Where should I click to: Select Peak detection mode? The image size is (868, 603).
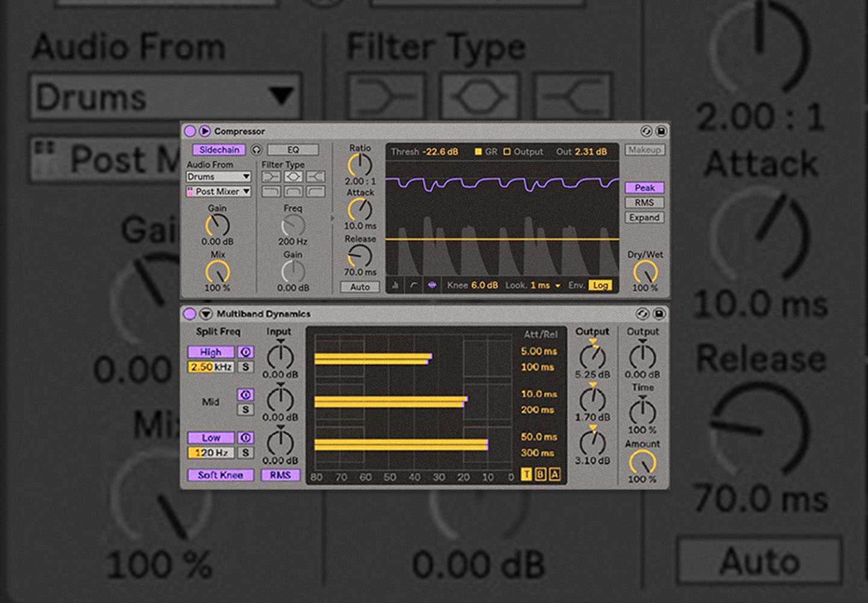(644, 188)
